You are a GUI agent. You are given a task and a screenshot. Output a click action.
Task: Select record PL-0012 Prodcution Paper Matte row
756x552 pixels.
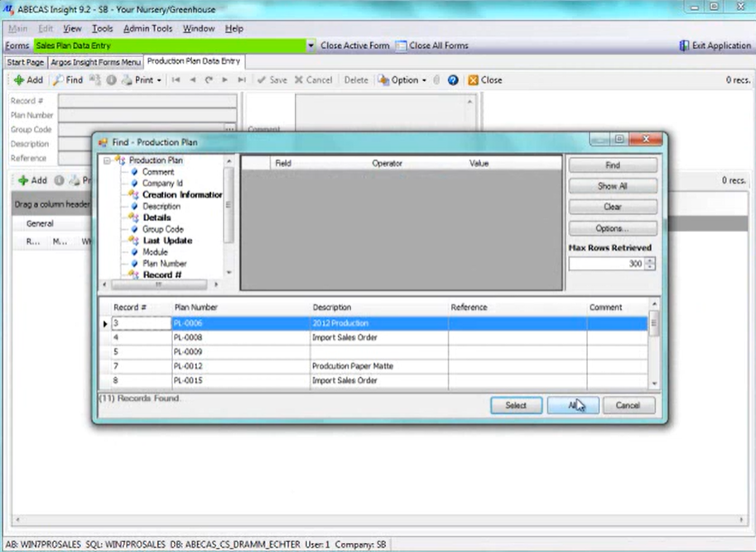(x=248, y=366)
